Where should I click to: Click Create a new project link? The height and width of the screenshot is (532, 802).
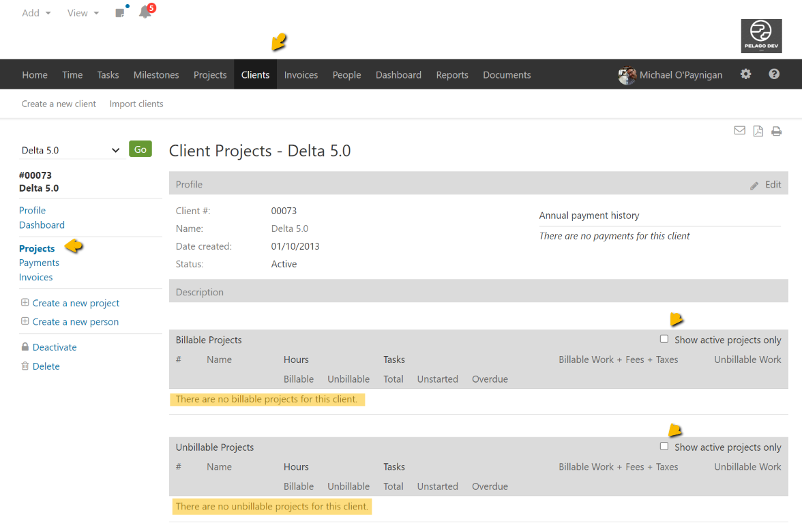click(x=76, y=303)
